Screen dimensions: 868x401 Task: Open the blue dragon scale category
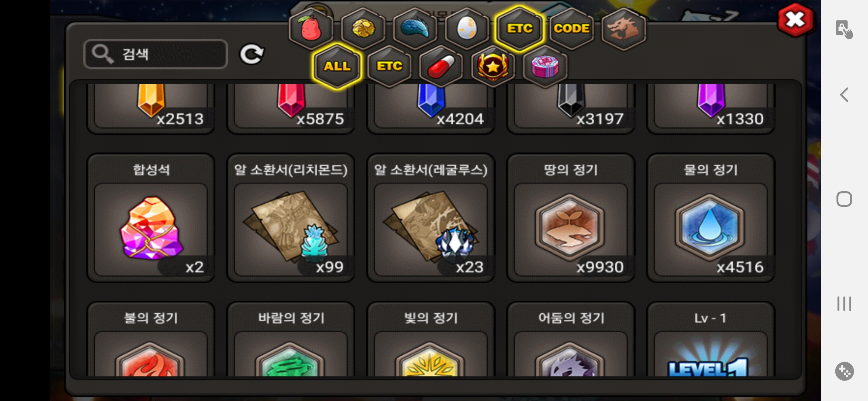[x=415, y=29]
